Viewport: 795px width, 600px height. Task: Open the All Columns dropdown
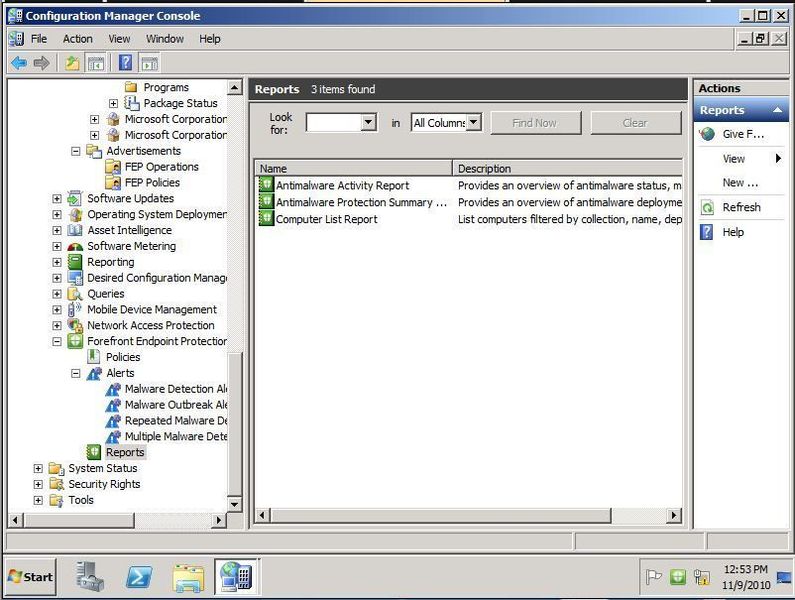(473, 122)
